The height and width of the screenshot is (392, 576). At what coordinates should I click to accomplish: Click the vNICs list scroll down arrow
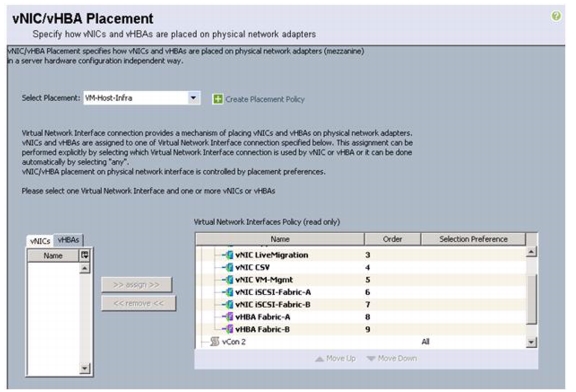pos(84,368)
